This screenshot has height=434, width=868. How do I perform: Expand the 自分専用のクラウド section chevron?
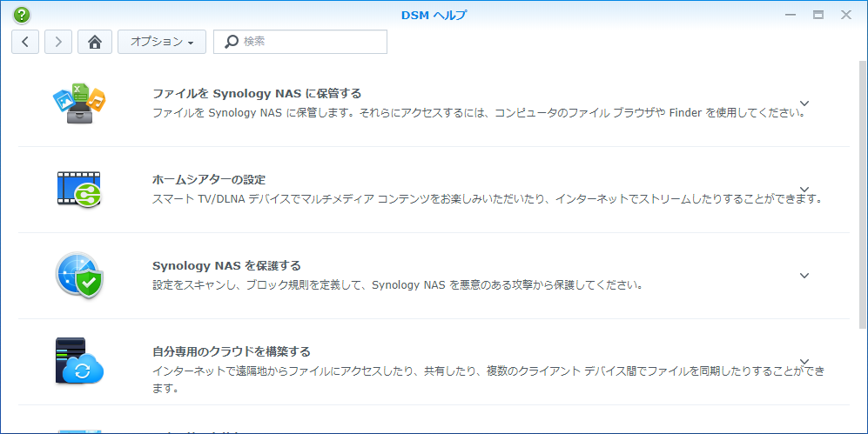point(804,362)
